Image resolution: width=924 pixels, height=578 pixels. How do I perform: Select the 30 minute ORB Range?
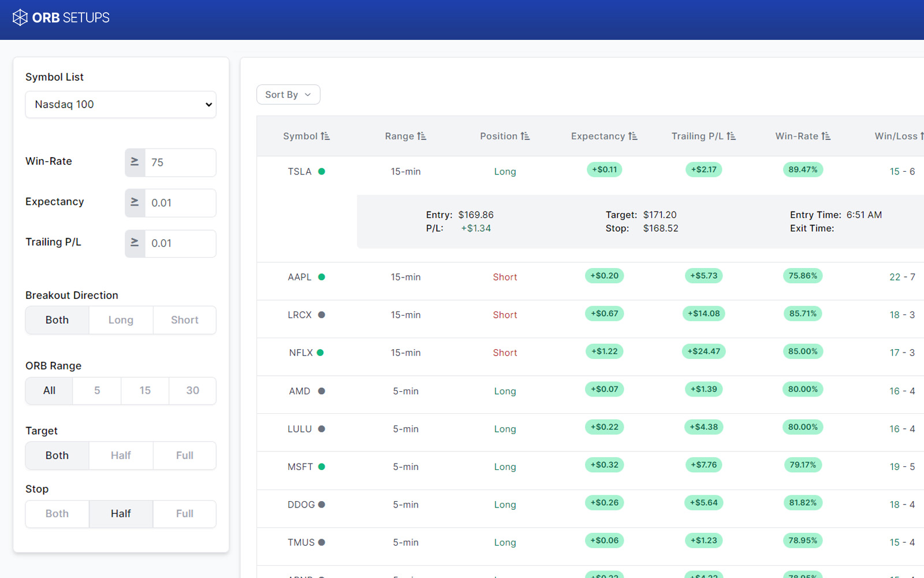193,391
